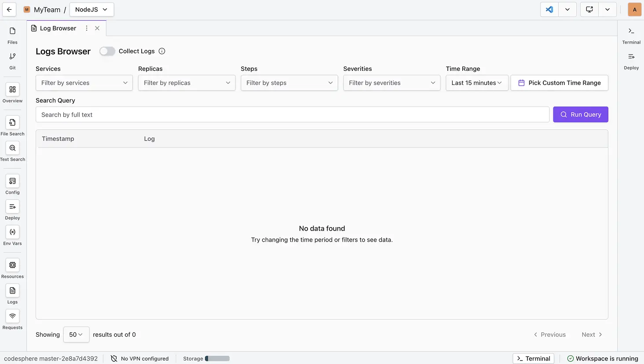
Task: Open in VS Code icon
Action: coord(549,9)
